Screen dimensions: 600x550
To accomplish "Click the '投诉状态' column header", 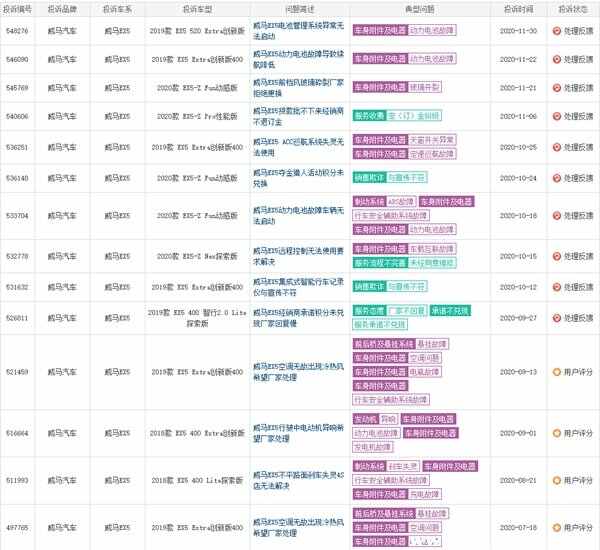I will point(573,9).
